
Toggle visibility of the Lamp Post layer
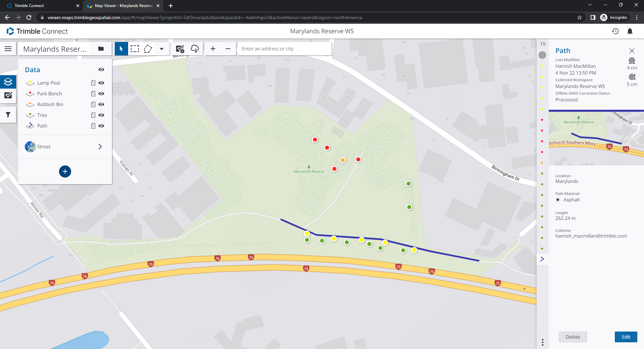click(101, 83)
